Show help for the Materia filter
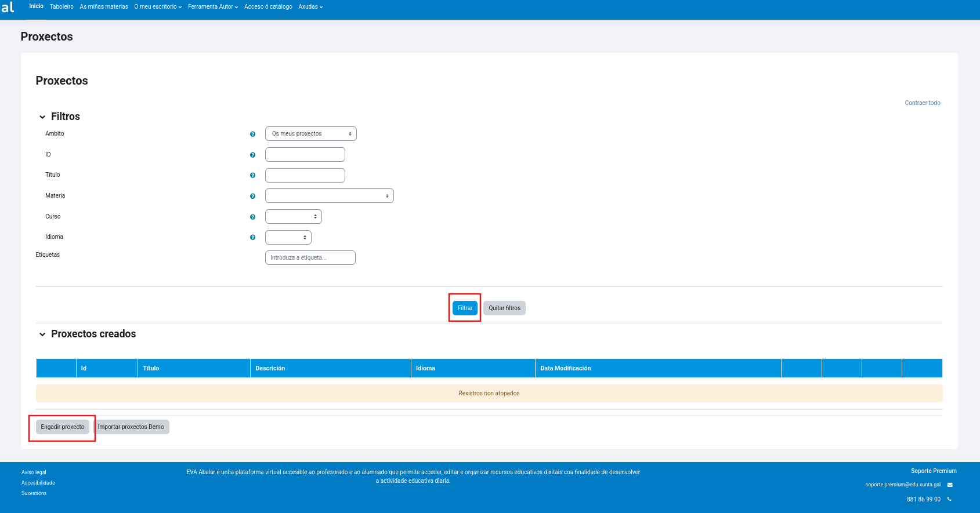 [x=252, y=196]
